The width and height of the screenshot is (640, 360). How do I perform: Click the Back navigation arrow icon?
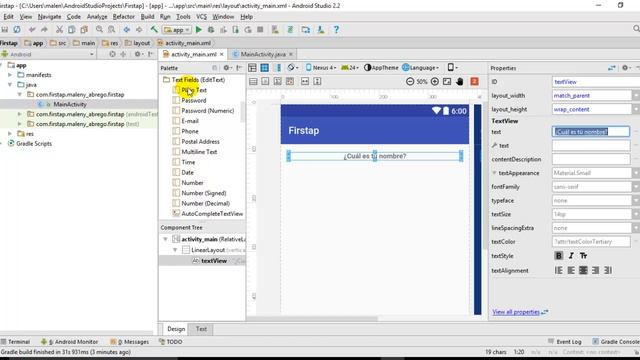click(x=127, y=30)
